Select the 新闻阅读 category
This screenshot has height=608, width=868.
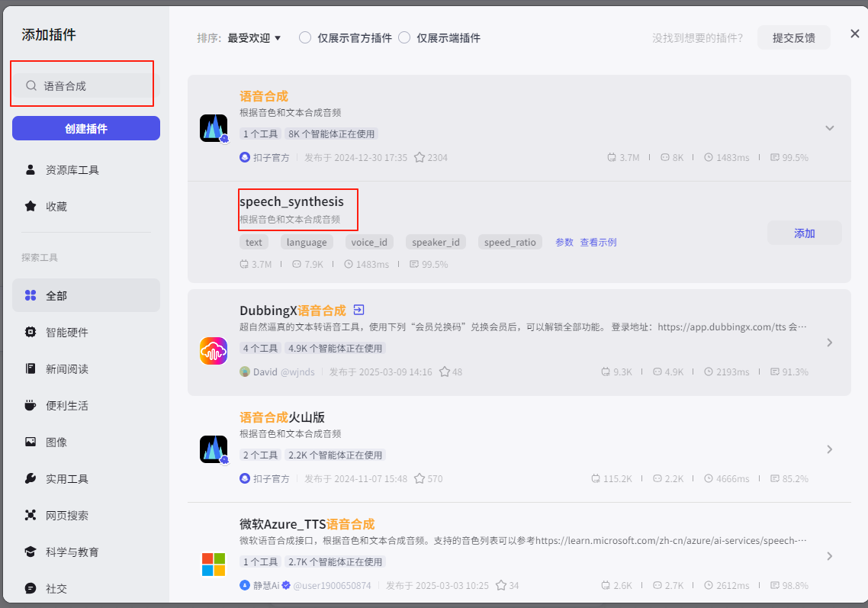[85, 368]
